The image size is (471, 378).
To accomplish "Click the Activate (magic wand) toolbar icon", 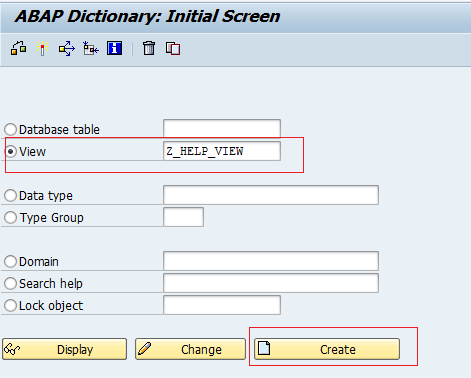I will 42,48.
